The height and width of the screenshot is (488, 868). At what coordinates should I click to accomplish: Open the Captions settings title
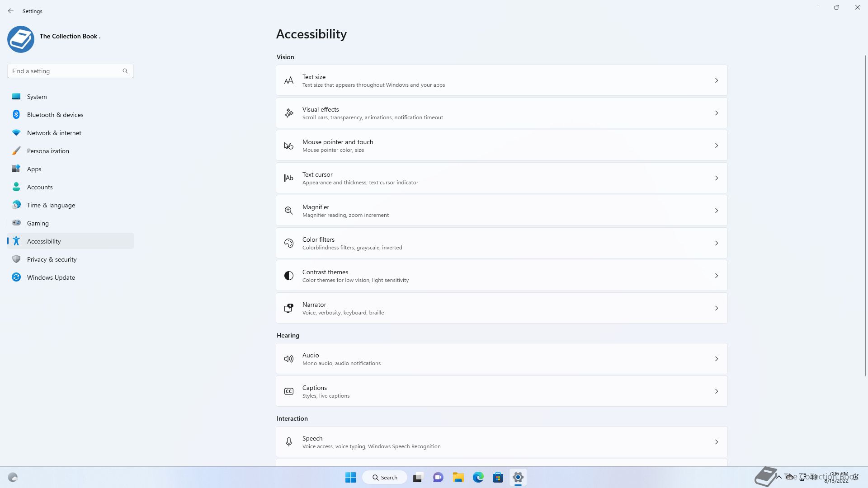click(x=315, y=388)
